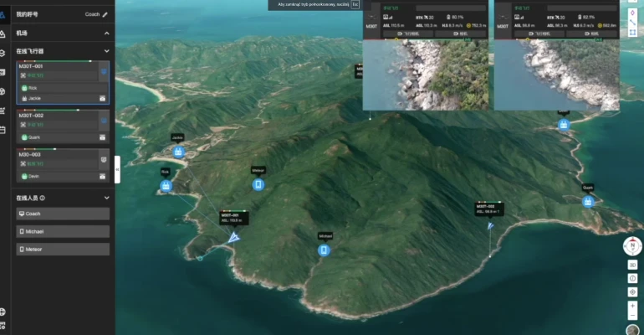The image size is (644, 335).
Task: Toggle live view for M30T-002
Action: click(104, 120)
